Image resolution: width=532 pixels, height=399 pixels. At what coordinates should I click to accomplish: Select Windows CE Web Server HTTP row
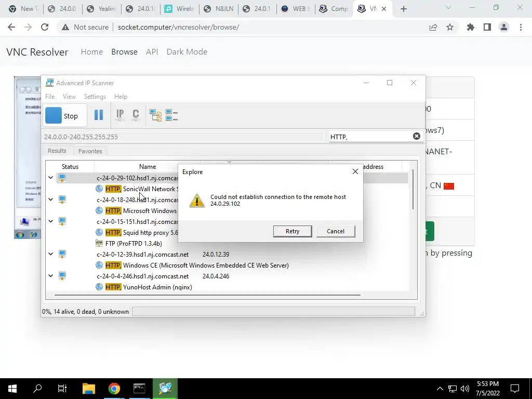point(197,265)
